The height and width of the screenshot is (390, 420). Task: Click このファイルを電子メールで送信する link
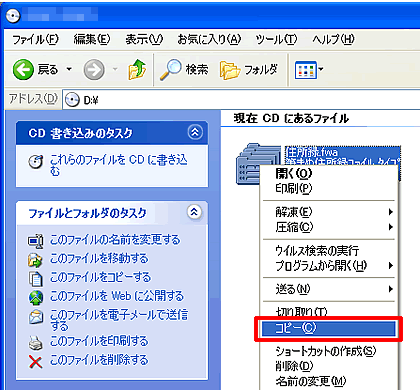[119, 320]
